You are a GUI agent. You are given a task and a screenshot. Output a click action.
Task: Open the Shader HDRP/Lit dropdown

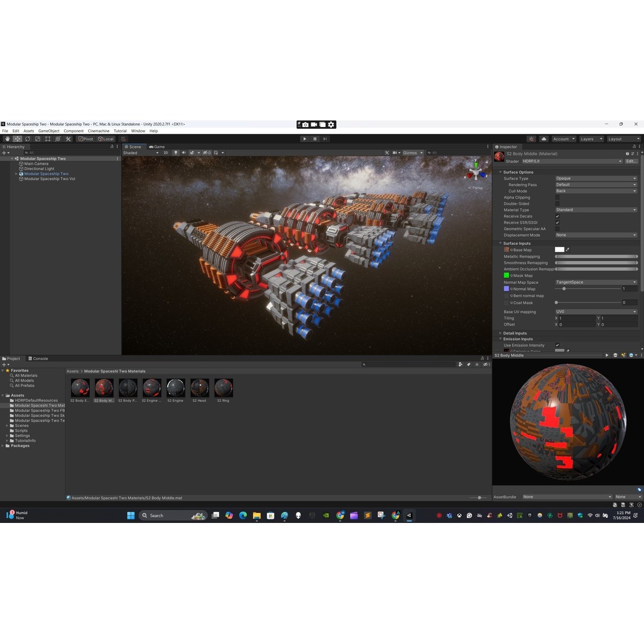[572, 162]
